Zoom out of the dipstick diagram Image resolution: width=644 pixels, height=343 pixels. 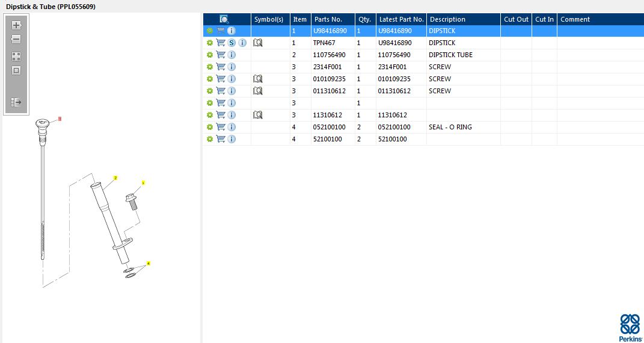[x=16, y=40]
